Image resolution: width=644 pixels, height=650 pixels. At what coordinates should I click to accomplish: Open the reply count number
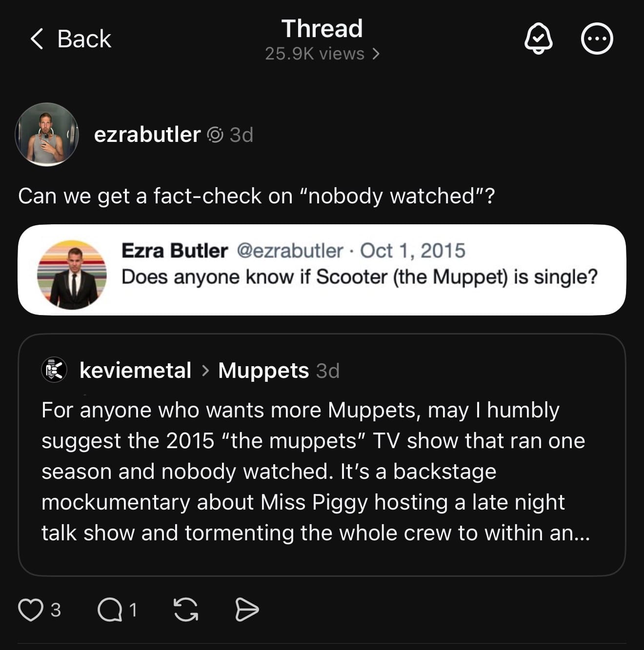tap(133, 610)
